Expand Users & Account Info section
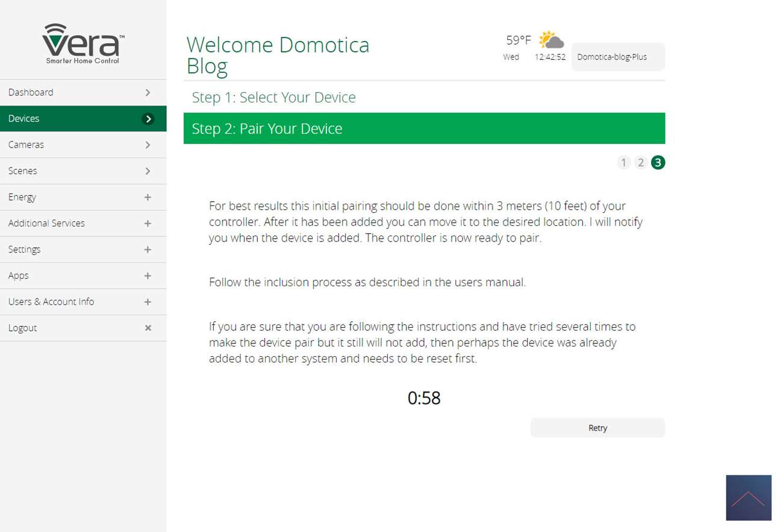 click(148, 302)
